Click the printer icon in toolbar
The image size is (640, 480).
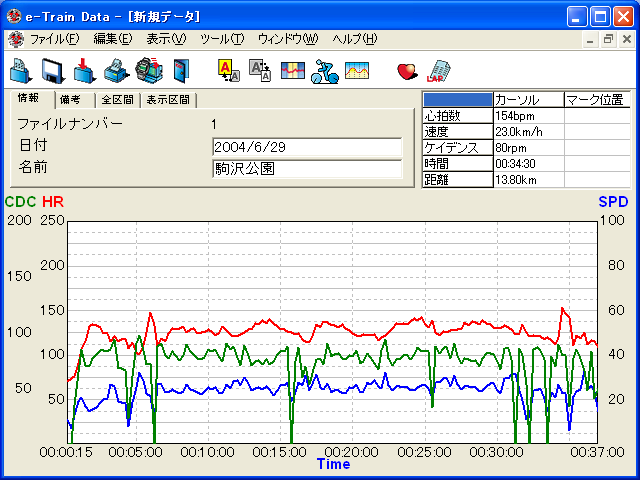(116, 70)
